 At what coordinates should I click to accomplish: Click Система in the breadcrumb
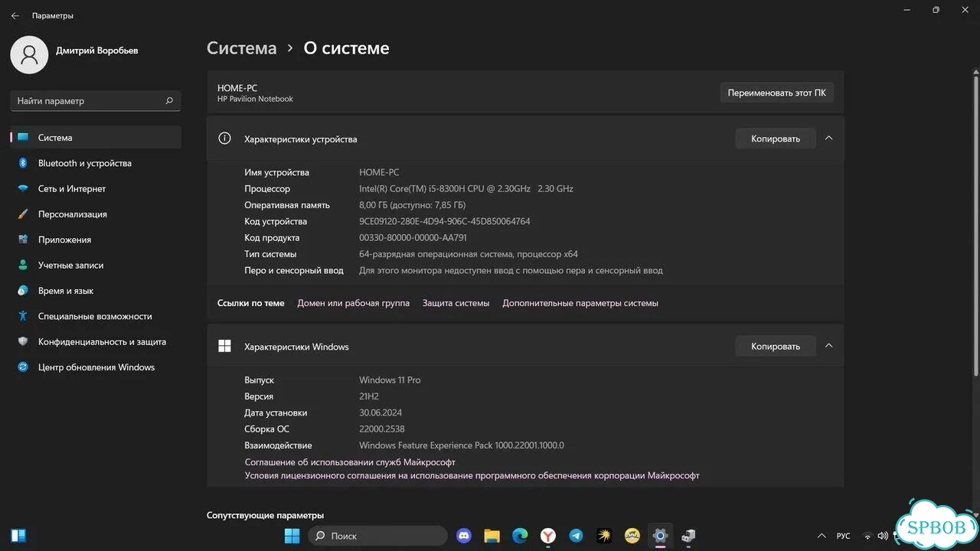coord(241,48)
